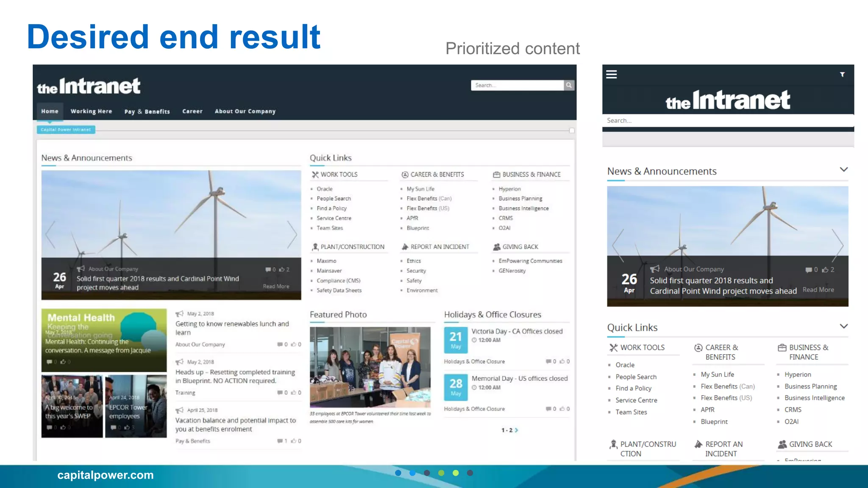Click the filter funnel icon in mobile header
The image size is (868, 488).
842,75
